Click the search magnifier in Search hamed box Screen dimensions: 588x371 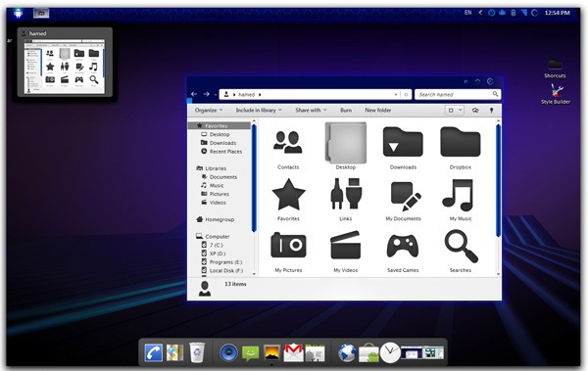(x=495, y=94)
